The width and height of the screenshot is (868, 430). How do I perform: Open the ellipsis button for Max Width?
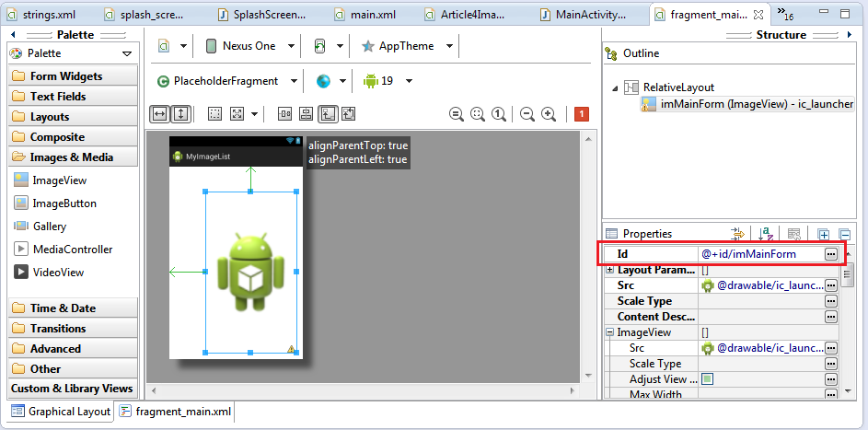(830, 395)
